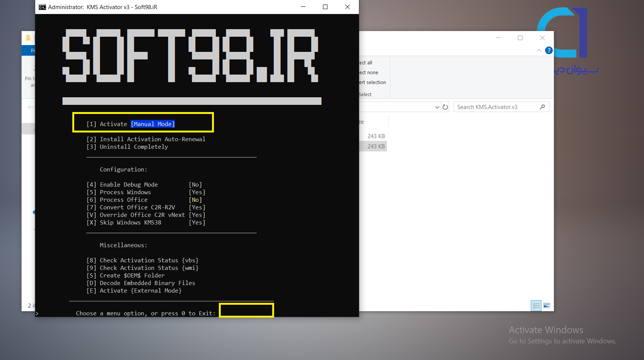
Task: Click the '[D] Decode Embedded Binary Files' line
Action: coord(141,283)
